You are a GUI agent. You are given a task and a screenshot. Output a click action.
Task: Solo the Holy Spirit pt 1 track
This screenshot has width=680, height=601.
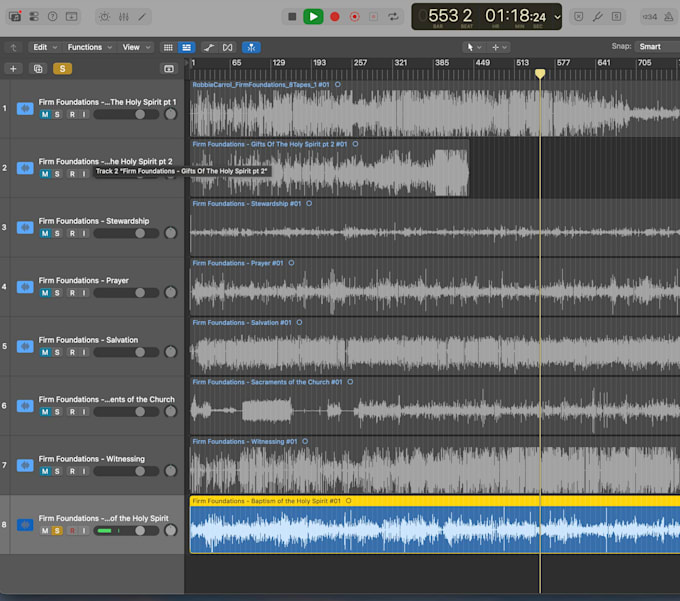57,114
